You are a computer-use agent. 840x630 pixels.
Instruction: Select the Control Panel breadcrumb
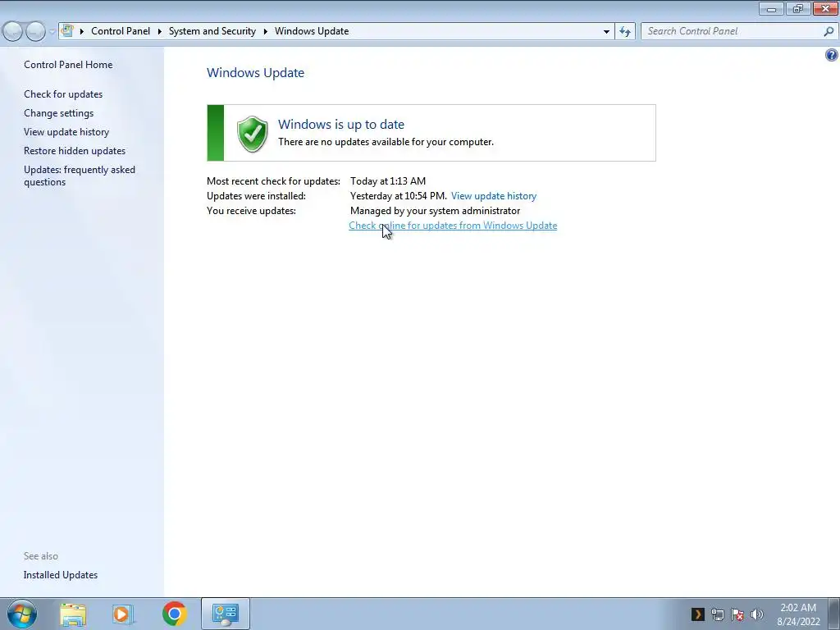[x=121, y=31]
